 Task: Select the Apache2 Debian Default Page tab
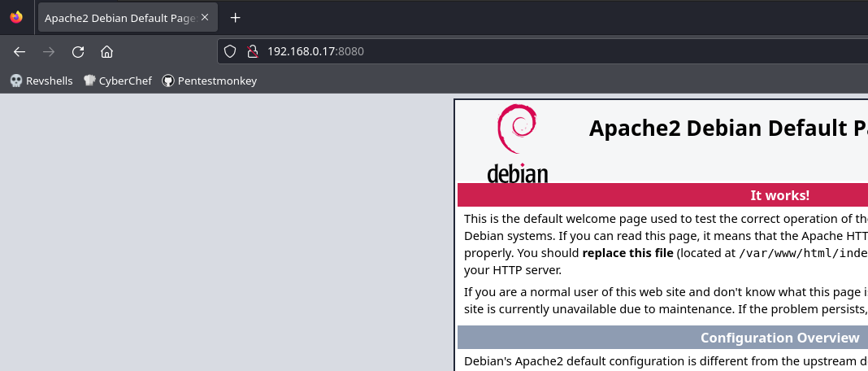[x=128, y=17]
